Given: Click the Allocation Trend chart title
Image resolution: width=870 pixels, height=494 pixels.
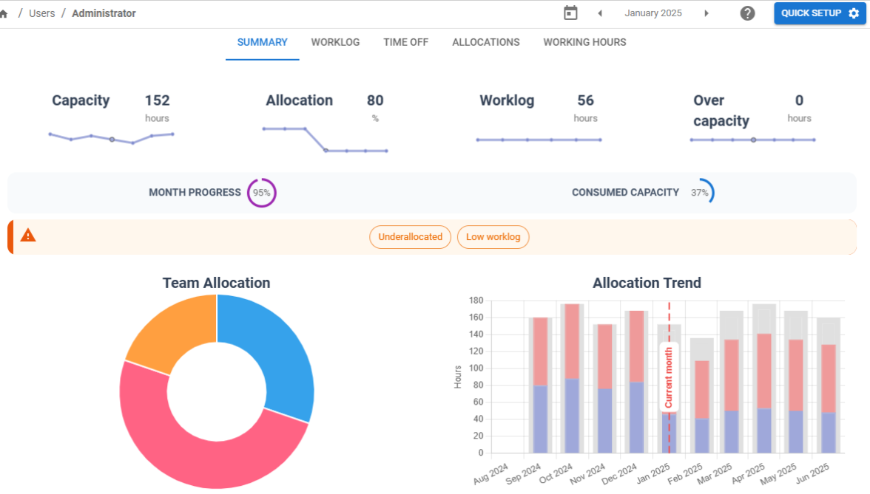Looking at the screenshot, I should 647,283.
